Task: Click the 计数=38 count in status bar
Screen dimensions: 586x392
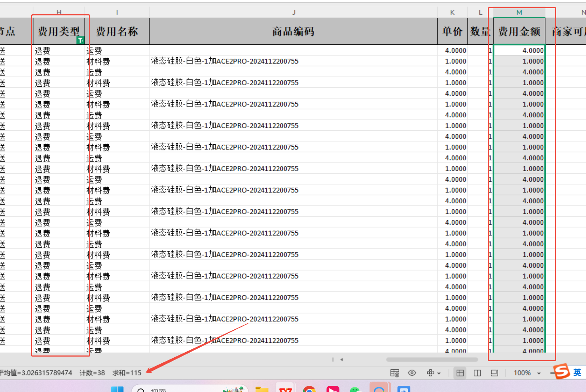Action: pyautogui.click(x=92, y=373)
